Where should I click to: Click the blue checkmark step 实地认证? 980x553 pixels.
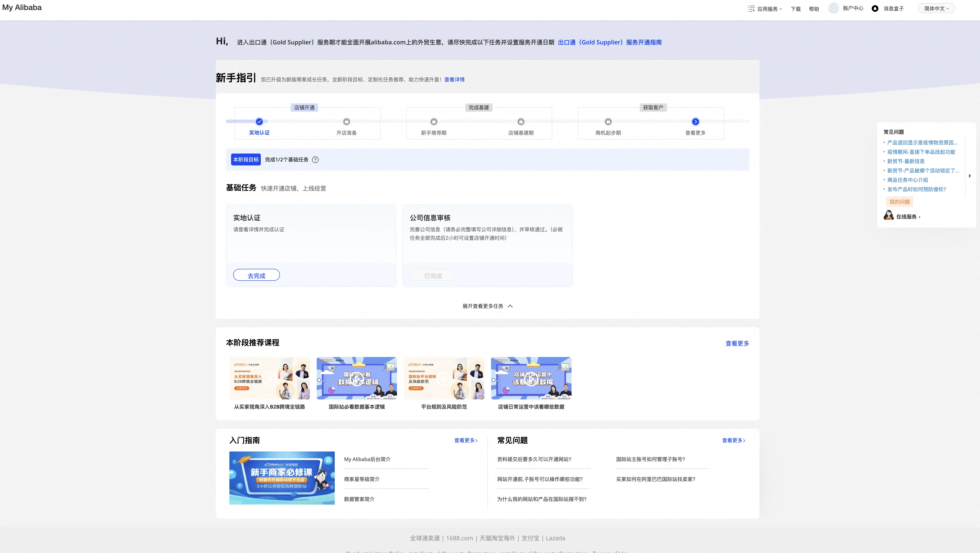tap(259, 122)
